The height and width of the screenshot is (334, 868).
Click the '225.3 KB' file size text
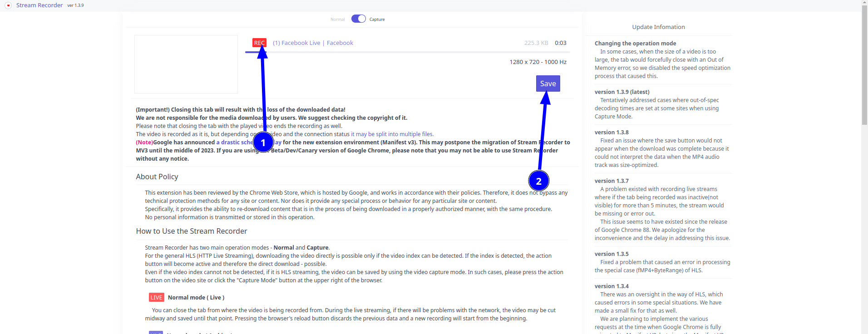coord(536,43)
